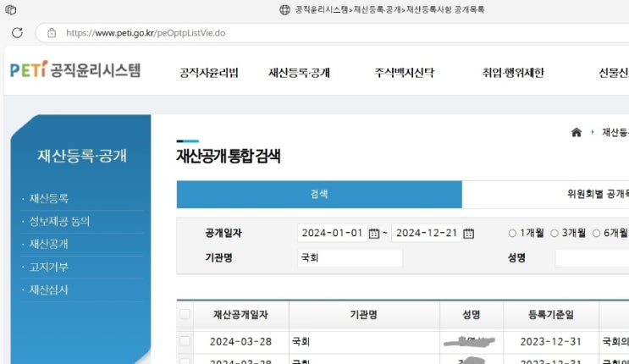Click the browser reload icon
Screen dimensions: 629x364
(x=17, y=32)
